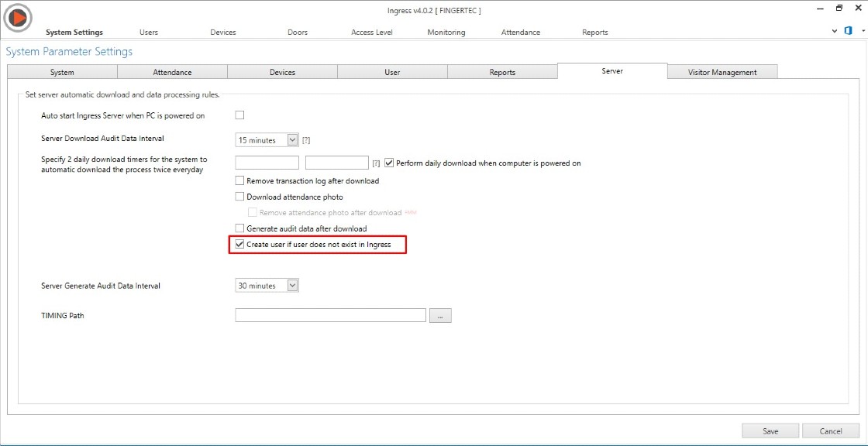Click the orange Ingress play logo
The height and width of the screenshot is (446, 868).
pyautogui.click(x=16, y=19)
